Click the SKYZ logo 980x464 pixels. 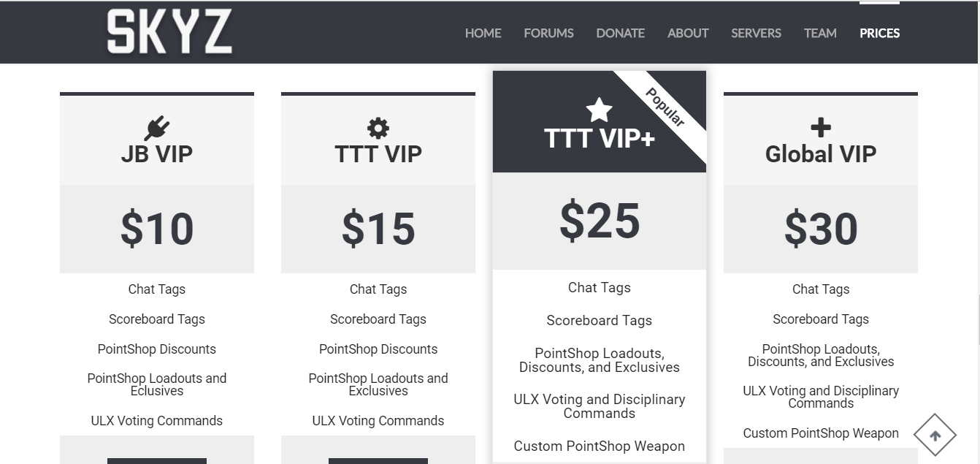pyautogui.click(x=169, y=33)
